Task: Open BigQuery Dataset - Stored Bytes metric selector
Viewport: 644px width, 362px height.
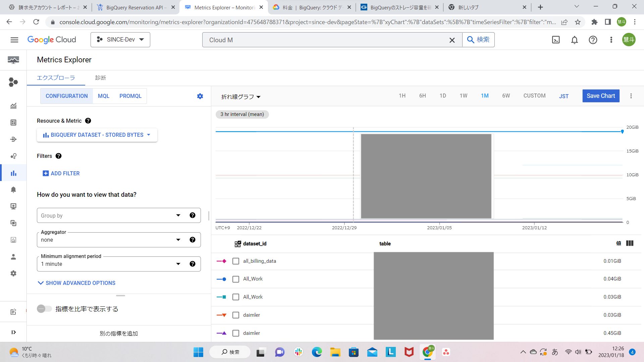Action: 97,135
